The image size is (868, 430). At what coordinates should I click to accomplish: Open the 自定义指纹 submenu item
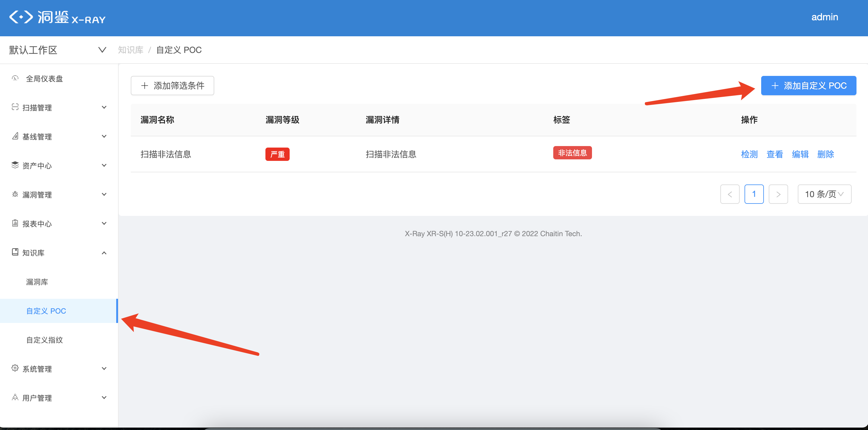click(x=44, y=340)
